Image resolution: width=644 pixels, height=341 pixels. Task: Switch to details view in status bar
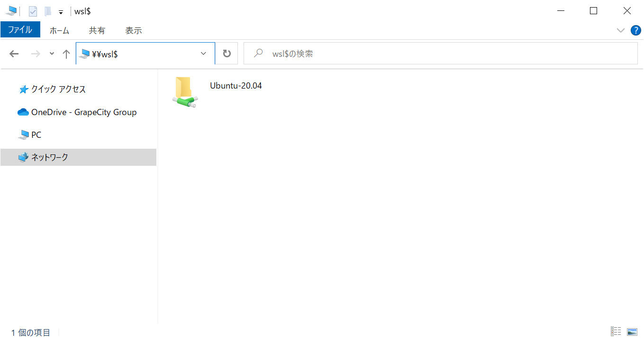tap(616, 332)
